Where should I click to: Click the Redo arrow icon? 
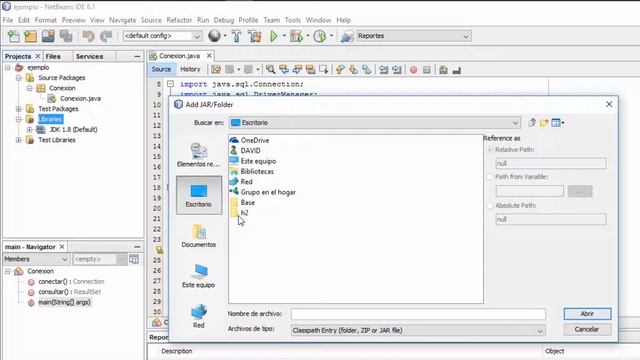click(106, 36)
